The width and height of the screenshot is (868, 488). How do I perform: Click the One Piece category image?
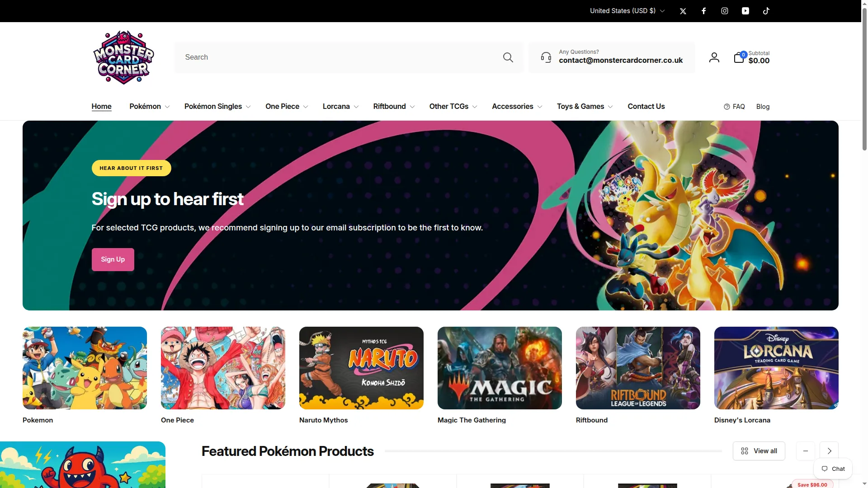[x=223, y=368]
